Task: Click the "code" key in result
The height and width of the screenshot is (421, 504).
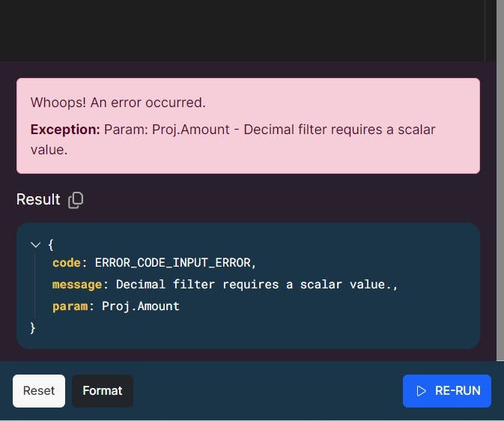Action: click(x=66, y=263)
